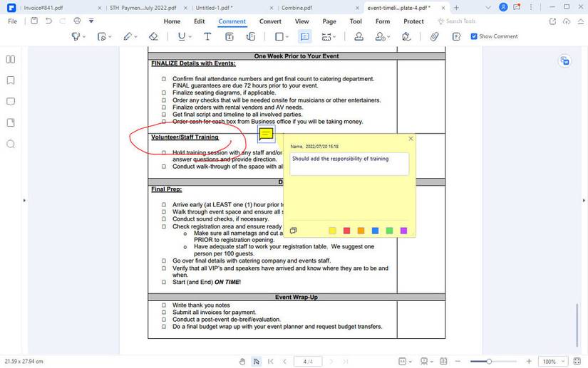Open Measure tool dropdown arrow
Image resolution: width=588 pixels, height=368 pixels.
pos(334,37)
